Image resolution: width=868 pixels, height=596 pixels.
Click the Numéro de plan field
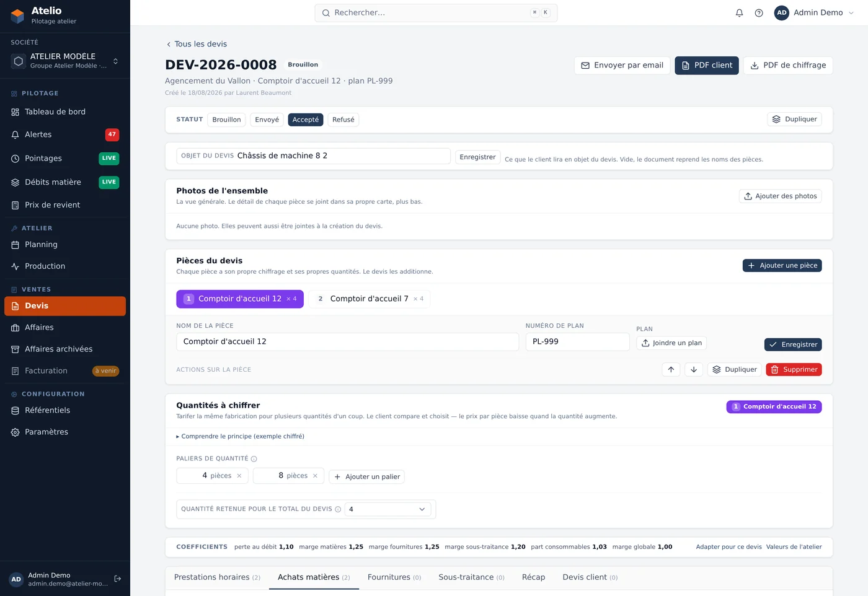[577, 342]
